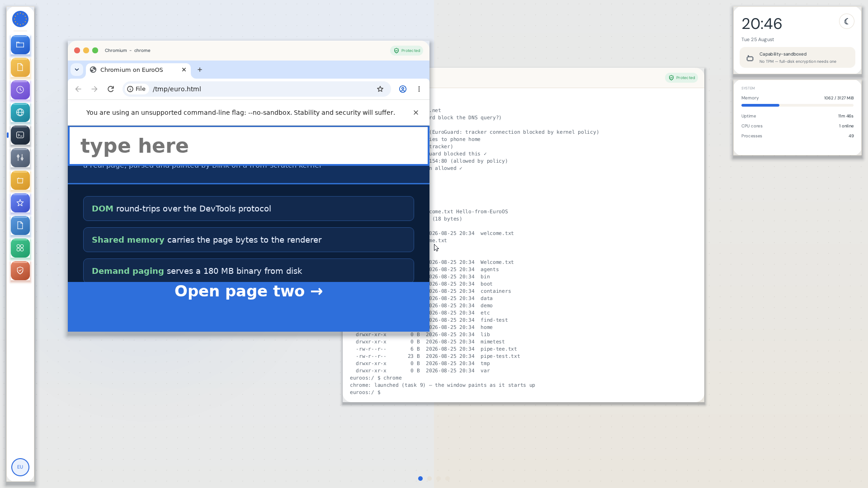Screen dimensions: 868x488
Task: Click the DOM round-trips card
Action: (x=249, y=208)
